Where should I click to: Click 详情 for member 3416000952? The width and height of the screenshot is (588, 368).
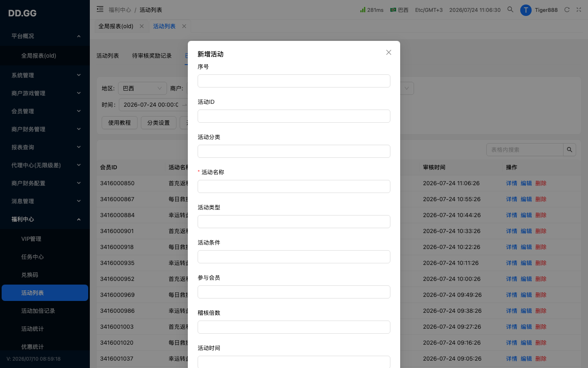pos(511,279)
